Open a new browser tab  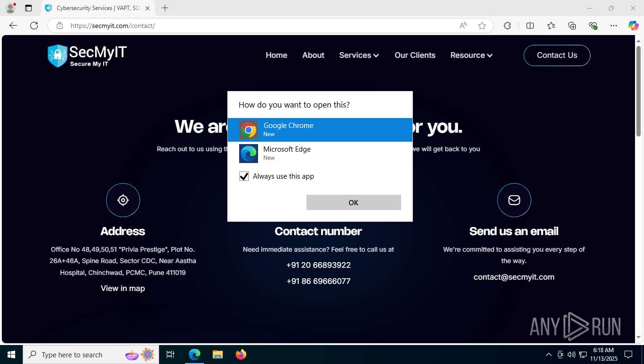[165, 8]
